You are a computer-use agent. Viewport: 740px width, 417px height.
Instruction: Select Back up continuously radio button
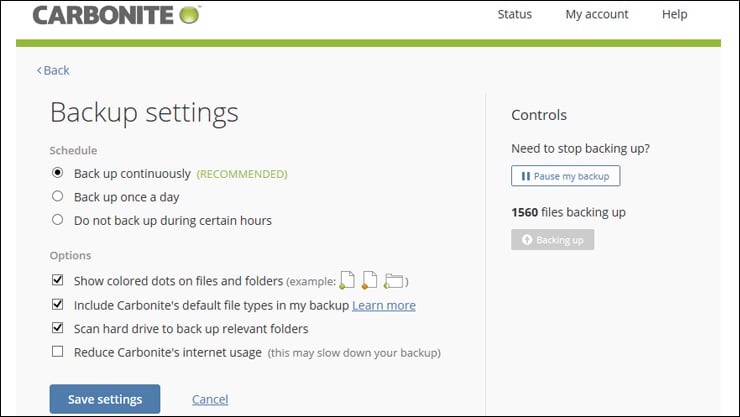[x=58, y=173]
